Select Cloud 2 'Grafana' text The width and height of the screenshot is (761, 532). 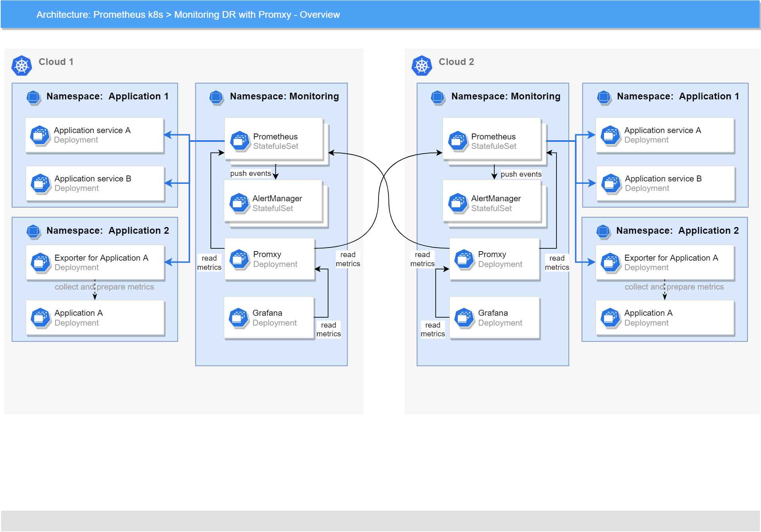pyautogui.click(x=493, y=313)
